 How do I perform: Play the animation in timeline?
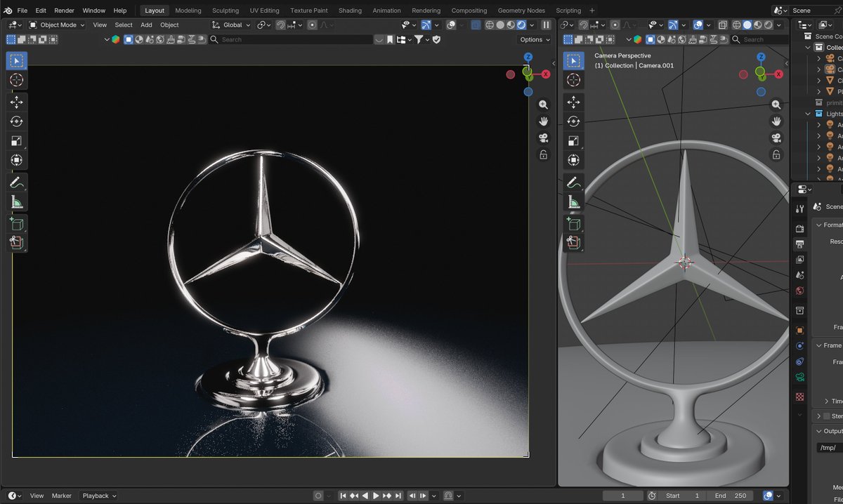pyautogui.click(x=376, y=496)
